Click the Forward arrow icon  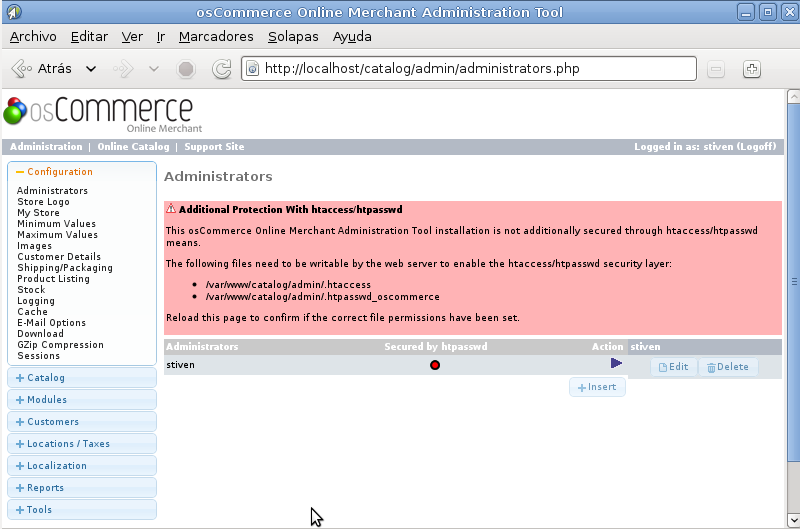123,68
